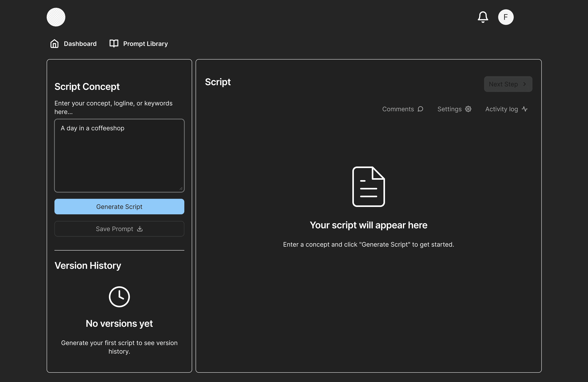Open the Activity log link
The height and width of the screenshot is (382, 588).
(501, 109)
